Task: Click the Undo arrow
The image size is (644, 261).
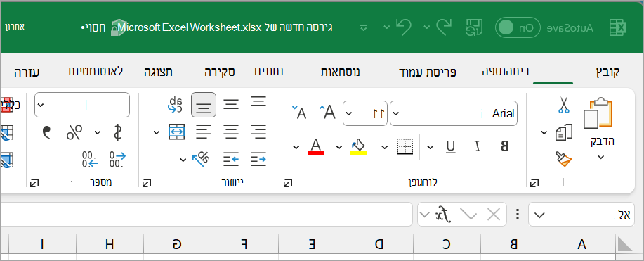Action: click(x=403, y=27)
